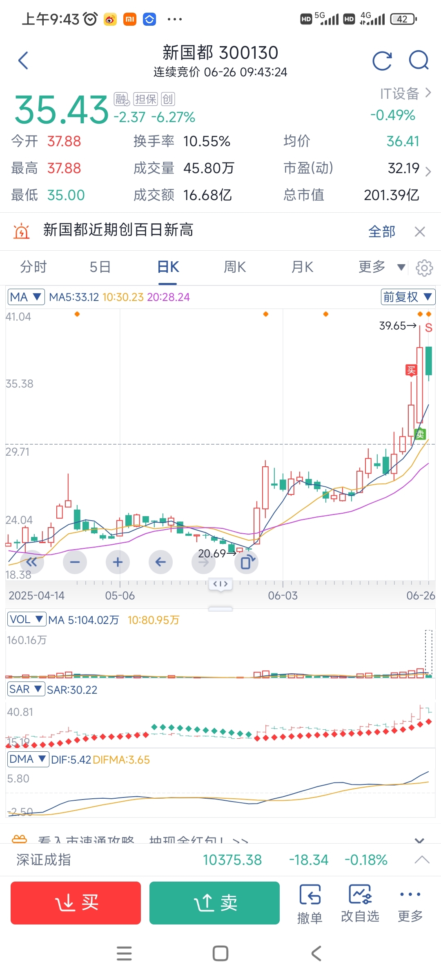Expand the 更多 chart period dropdown
Viewport: 441px width, 980px height.
click(382, 267)
